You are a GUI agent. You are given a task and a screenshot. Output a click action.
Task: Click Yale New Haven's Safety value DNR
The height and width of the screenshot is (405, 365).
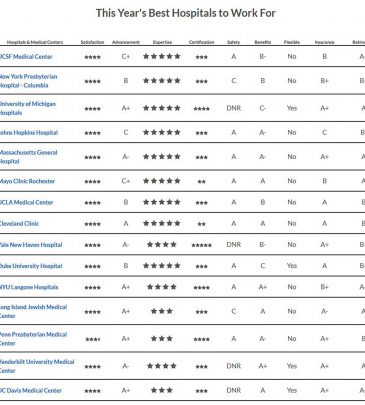pyautogui.click(x=234, y=245)
